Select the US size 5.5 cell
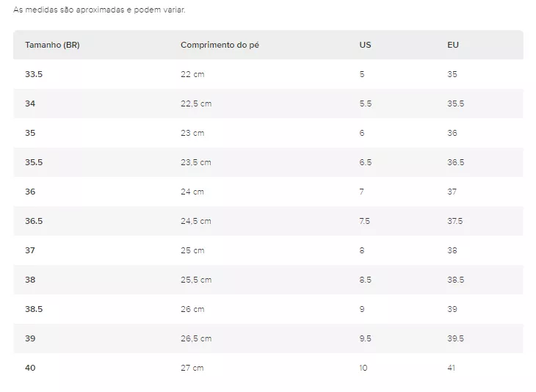The image size is (536, 392). [365, 104]
